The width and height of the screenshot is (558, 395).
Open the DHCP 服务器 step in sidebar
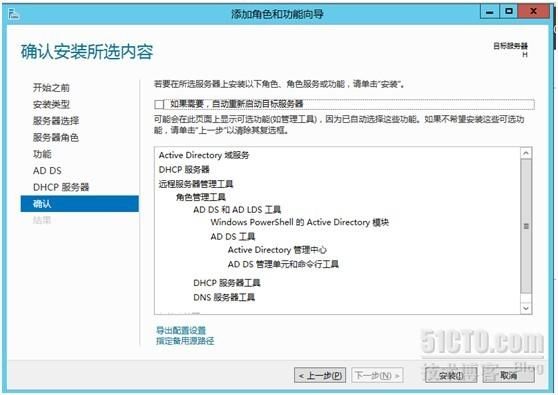click(61, 187)
